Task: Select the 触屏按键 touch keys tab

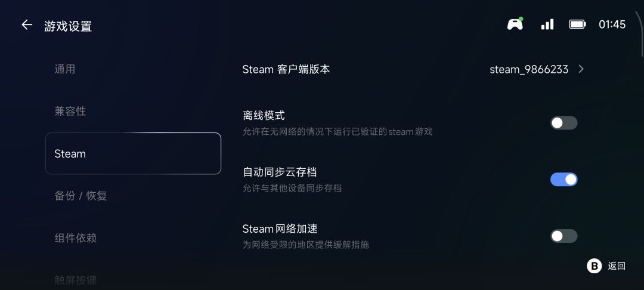Action: point(76,280)
